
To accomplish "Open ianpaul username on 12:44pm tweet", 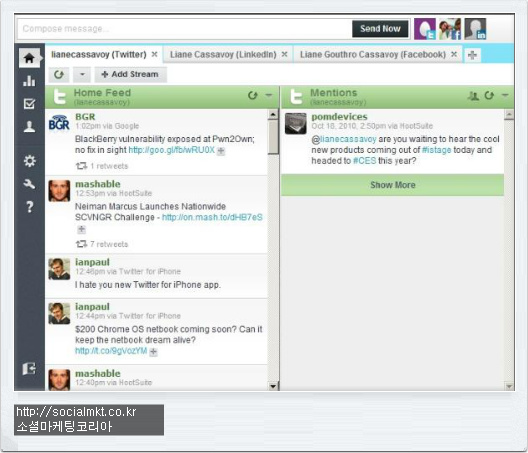I will [92, 307].
